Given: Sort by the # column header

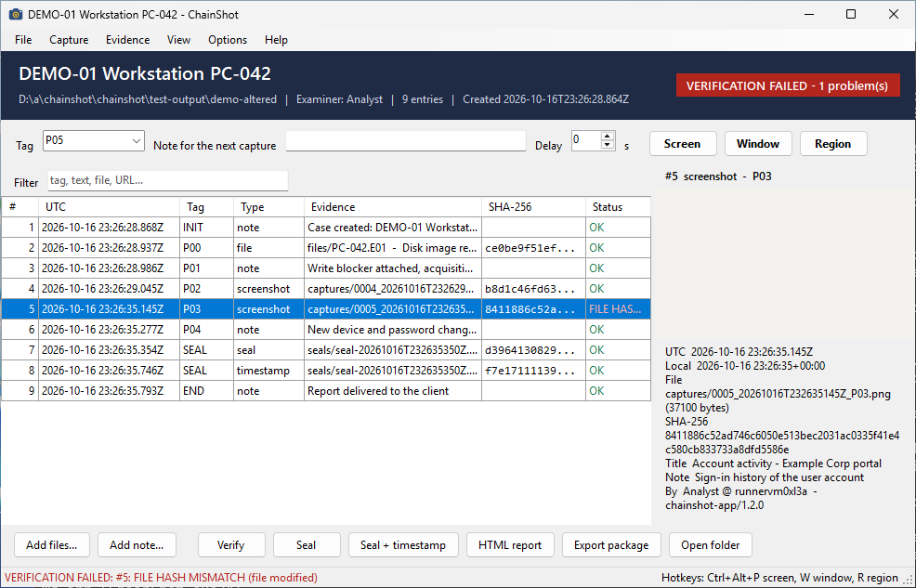Looking at the screenshot, I should 20,207.
